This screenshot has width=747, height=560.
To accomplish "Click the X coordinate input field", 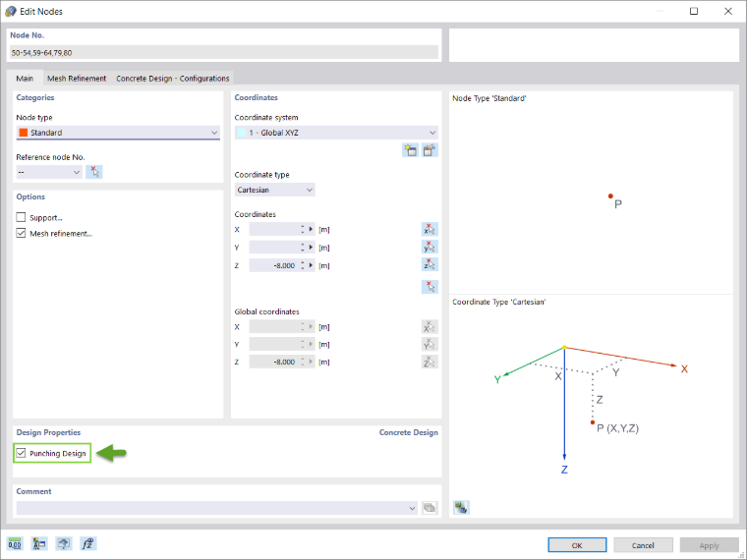I will click(274, 229).
